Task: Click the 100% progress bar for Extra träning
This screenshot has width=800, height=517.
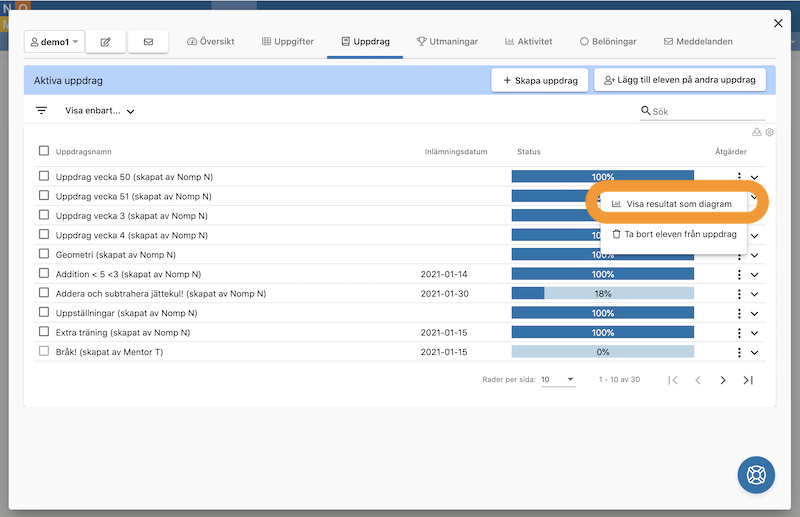Action: (603, 332)
